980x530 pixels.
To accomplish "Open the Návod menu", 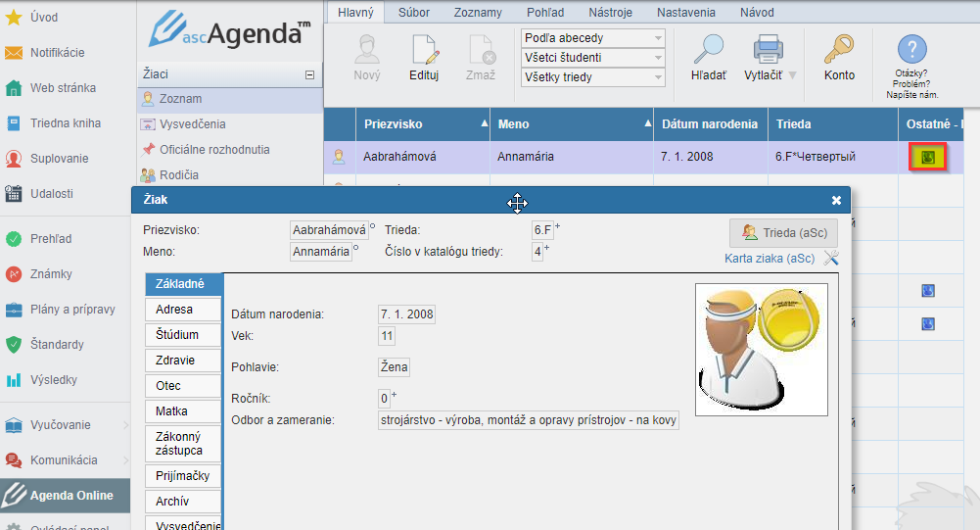I will (x=757, y=13).
